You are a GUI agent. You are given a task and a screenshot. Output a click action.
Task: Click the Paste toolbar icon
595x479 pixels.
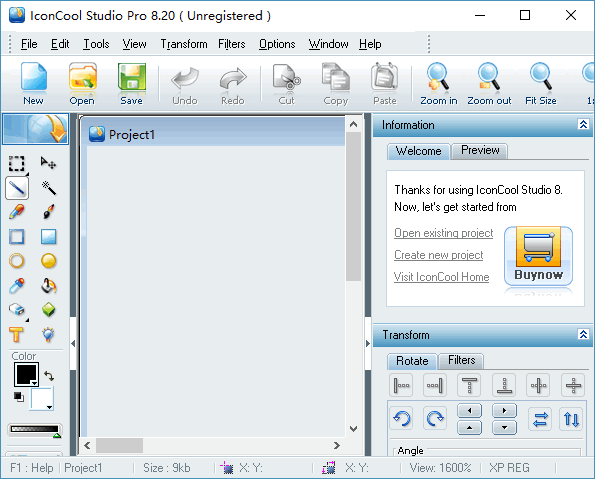click(x=384, y=84)
